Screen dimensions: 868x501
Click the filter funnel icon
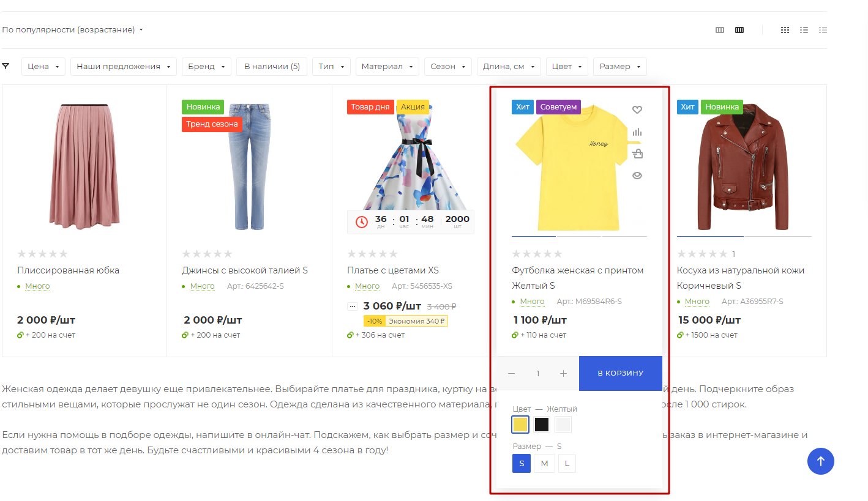pos(6,66)
